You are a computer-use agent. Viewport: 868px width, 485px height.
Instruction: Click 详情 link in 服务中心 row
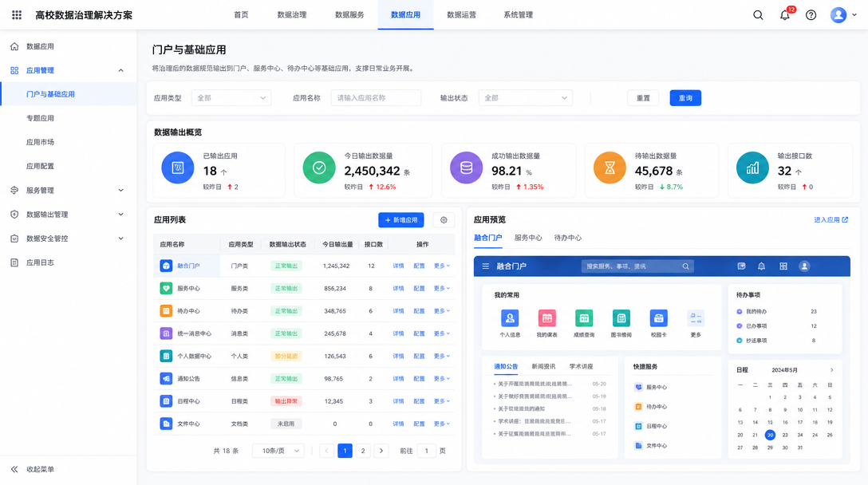(398, 289)
